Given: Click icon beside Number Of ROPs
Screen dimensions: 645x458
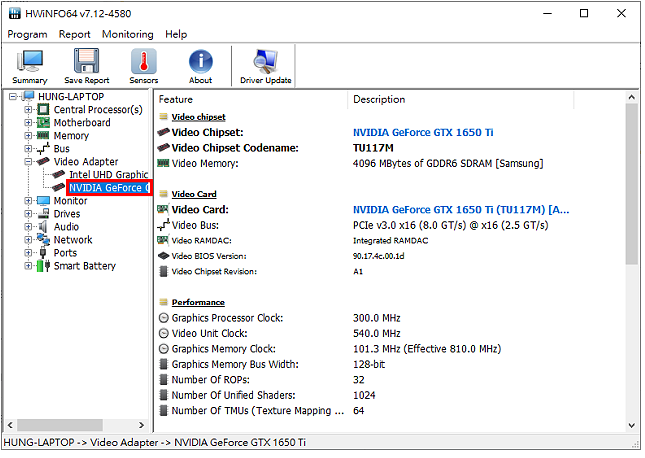Looking at the screenshot, I should [164, 380].
